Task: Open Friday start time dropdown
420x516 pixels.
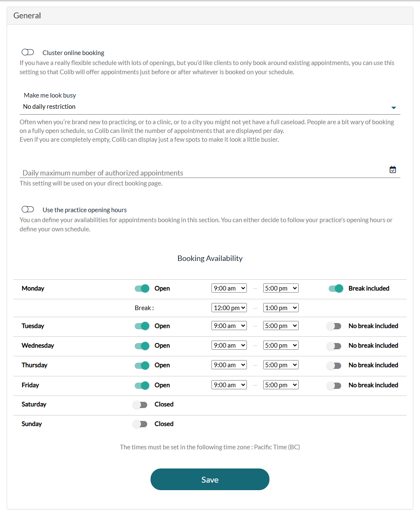Action: coord(229,385)
